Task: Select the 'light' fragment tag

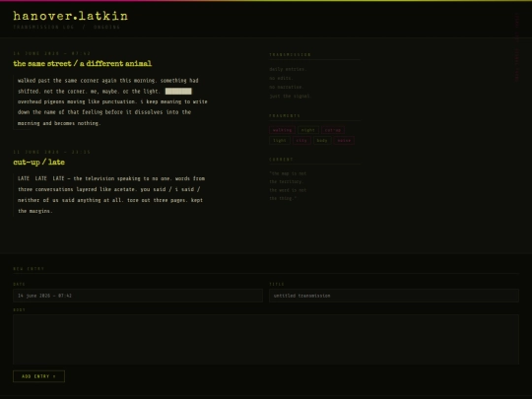Action: click(x=280, y=141)
